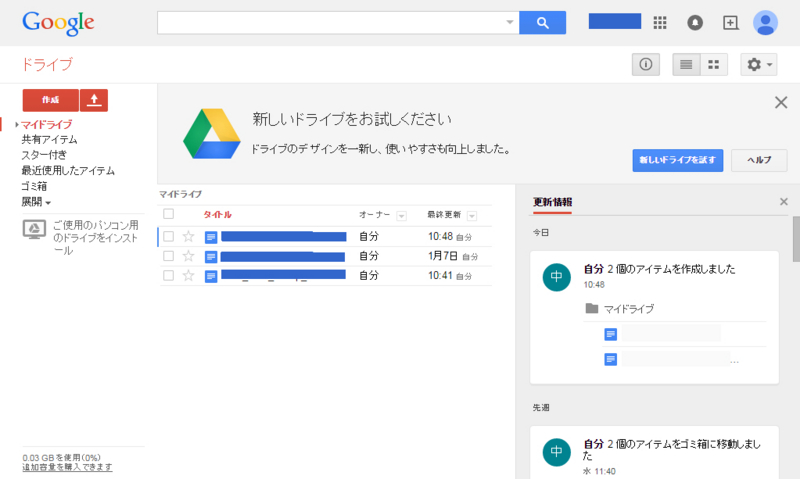Viewport: 800px width, 479px height.
Task: Open doc icon of the 1月7日 file
Action: [211, 257]
